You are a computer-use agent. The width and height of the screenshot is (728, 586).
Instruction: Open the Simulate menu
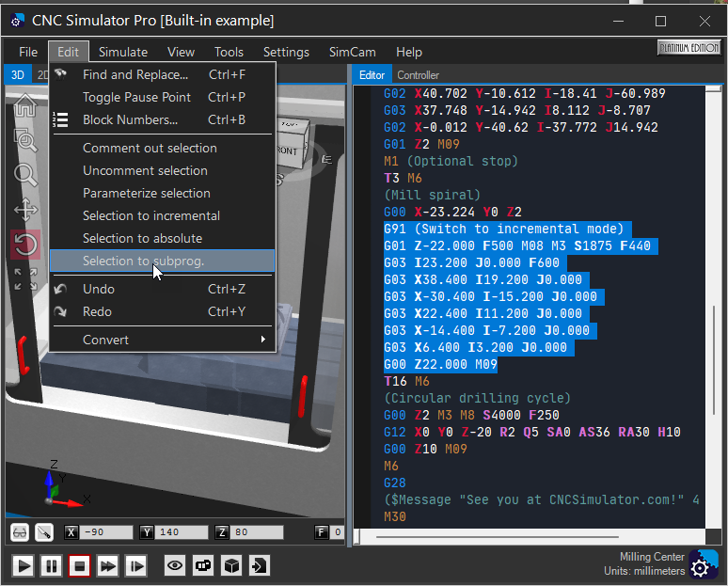123,52
